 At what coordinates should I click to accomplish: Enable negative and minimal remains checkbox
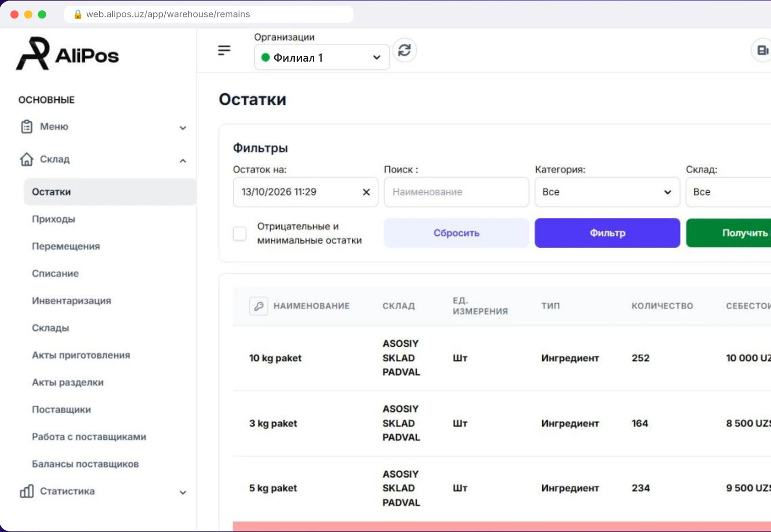click(239, 234)
